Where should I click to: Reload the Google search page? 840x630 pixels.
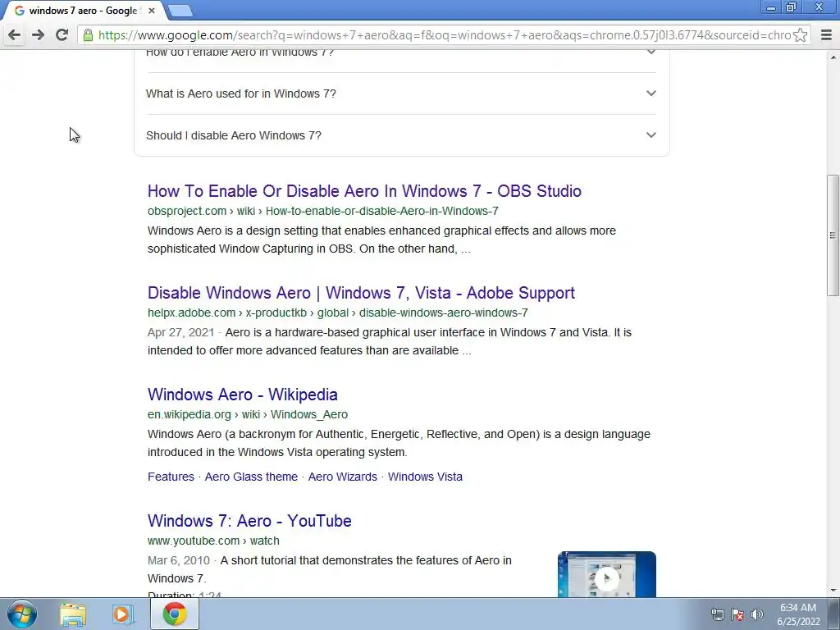click(x=62, y=35)
